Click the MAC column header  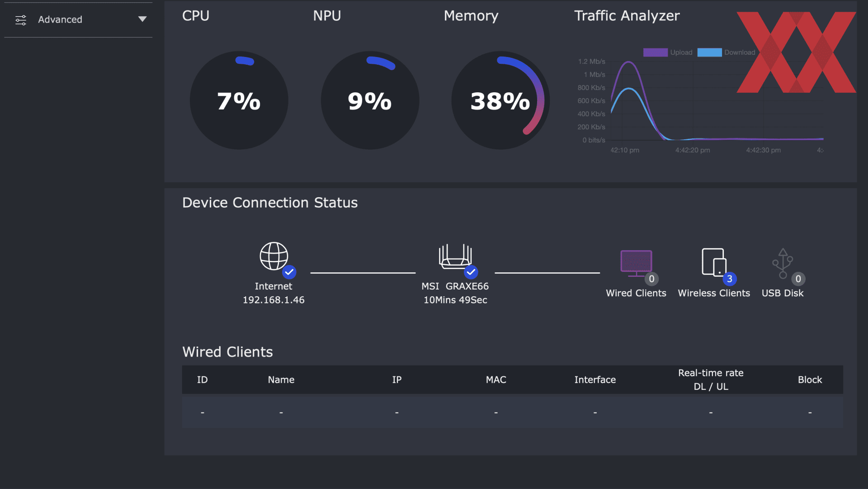[496, 380]
